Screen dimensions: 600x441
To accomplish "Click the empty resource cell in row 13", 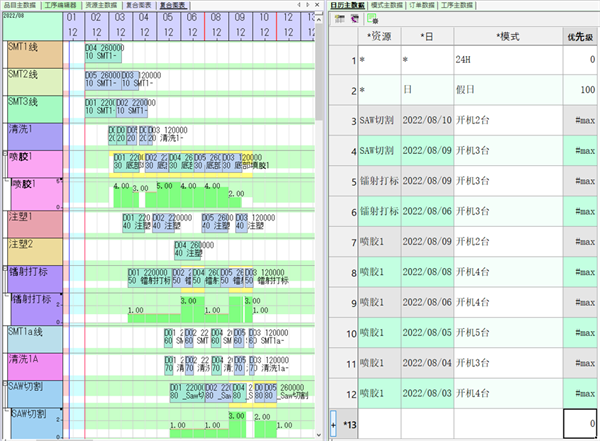I will [x=379, y=424].
